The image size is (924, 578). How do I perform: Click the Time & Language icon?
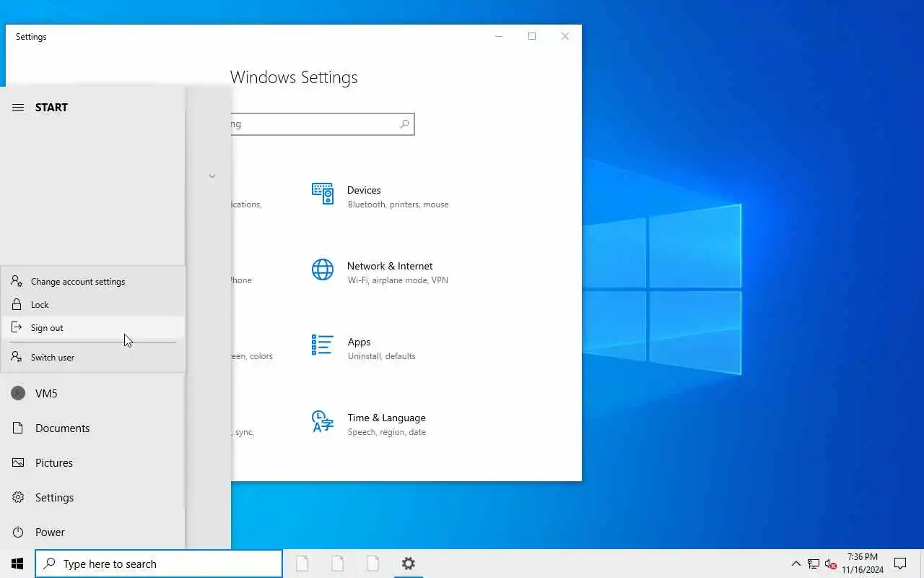pyautogui.click(x=323, y=421)
